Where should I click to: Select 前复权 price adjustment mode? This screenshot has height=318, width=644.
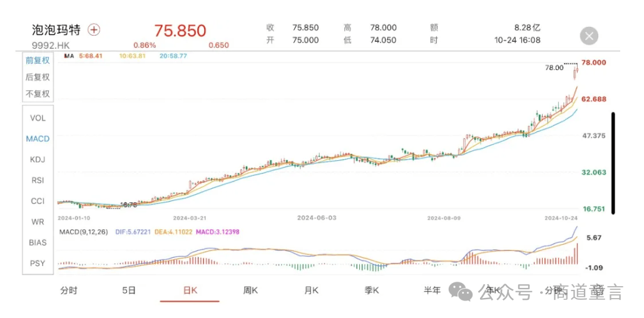point(38,61)
